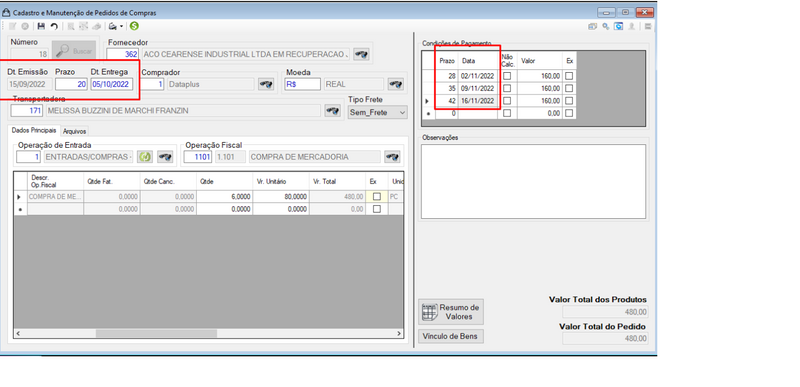
Task: Click the undo arrow in the toolbar
Action: (x=54, y=26)
